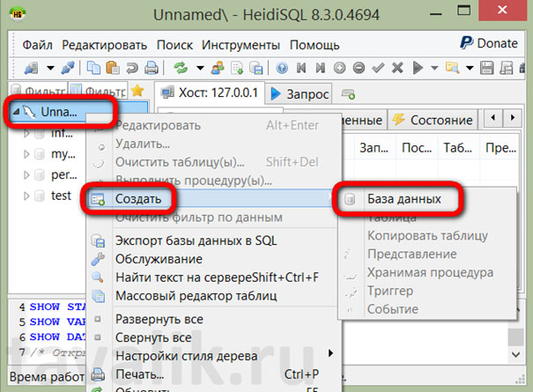Screen dimensions: 533x392
Task: Expand the my... database node
Action: [26, 154]
